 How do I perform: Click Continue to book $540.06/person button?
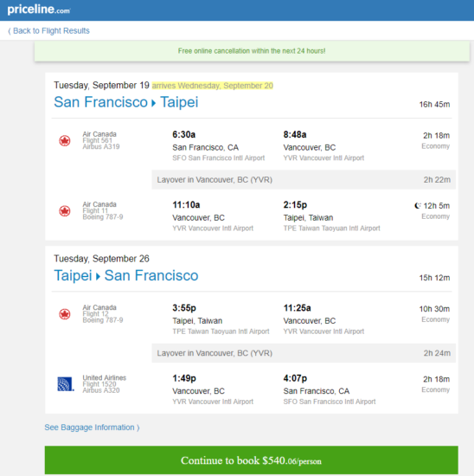[x=251, y=460]
